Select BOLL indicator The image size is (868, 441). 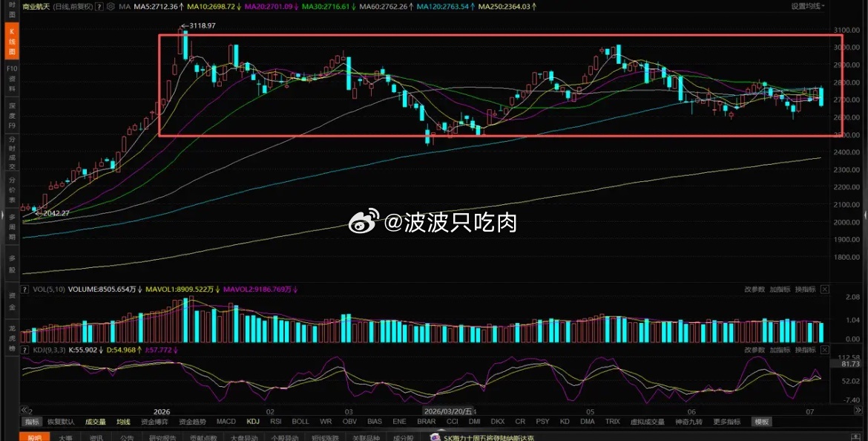pos(300,422)
